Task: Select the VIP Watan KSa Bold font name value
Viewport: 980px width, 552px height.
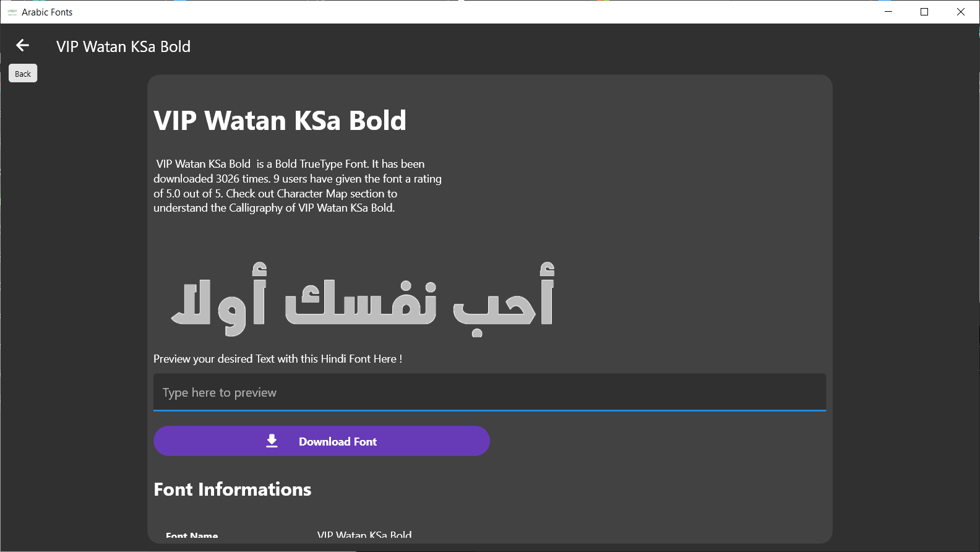Action: tap(364, 535)
